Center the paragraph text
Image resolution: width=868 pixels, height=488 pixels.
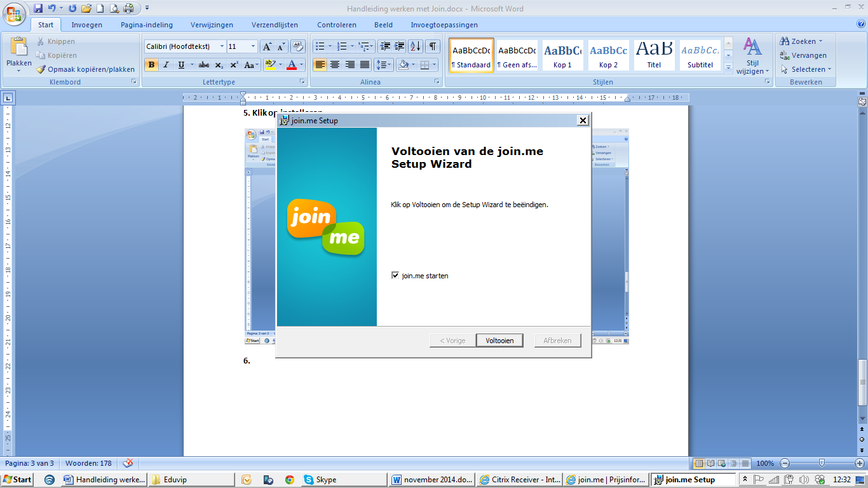click(x=335, y=65)
